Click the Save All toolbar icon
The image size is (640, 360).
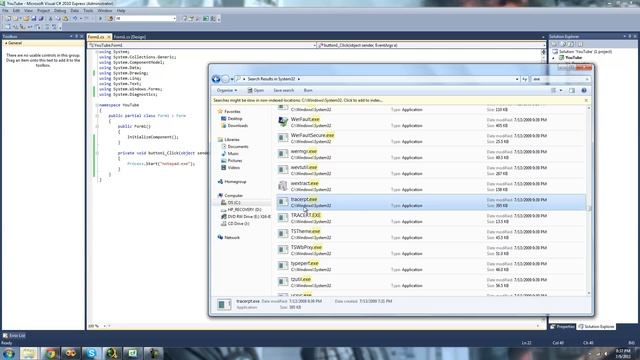pyautogui.click(x=41, y=18)
